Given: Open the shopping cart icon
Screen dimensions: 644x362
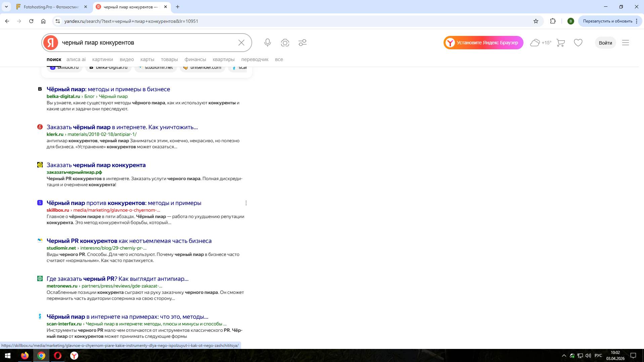Looking at the screenshot, I should click(560, 43).
